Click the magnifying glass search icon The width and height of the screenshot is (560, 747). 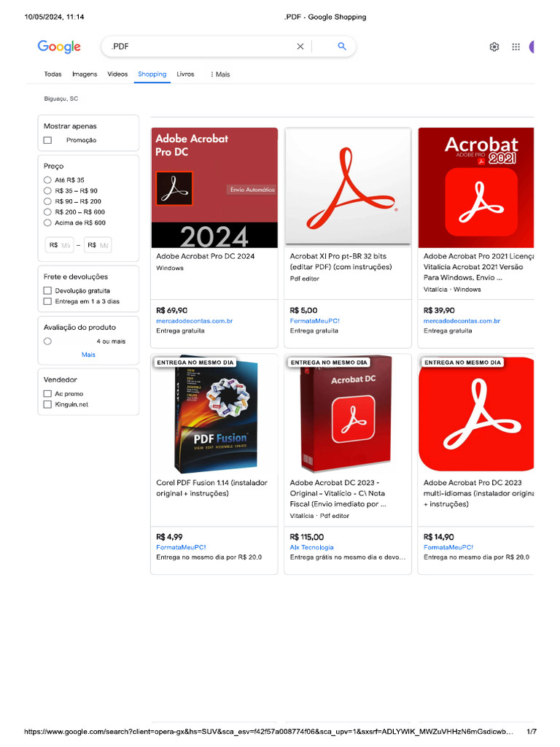[341, 46]
